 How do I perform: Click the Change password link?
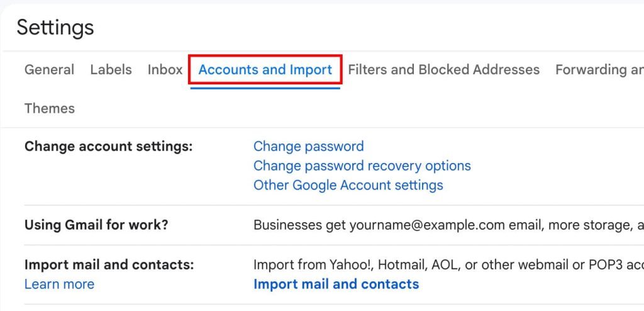point(308,147)
